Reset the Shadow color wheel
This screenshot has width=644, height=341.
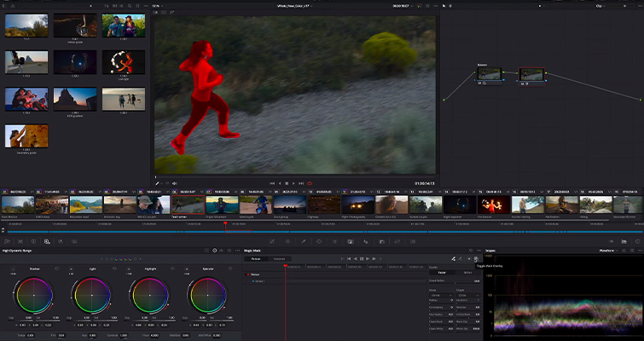click(x=56, y=269)
